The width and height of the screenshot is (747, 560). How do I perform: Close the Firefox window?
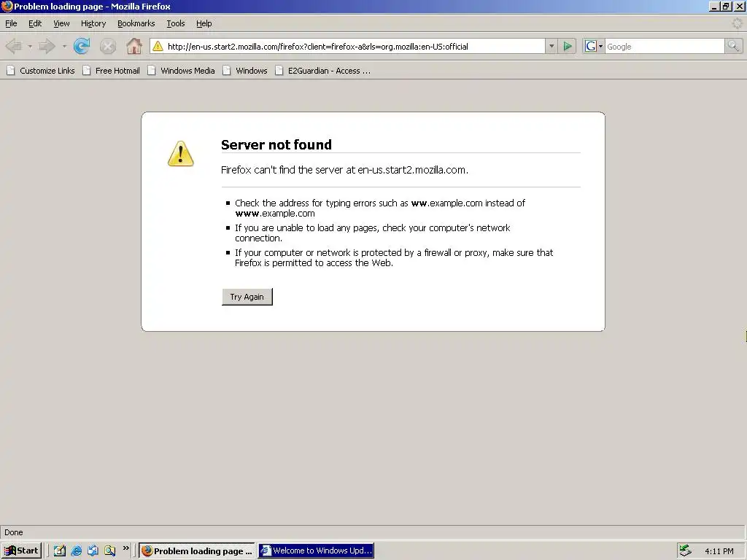click(740, 6)
